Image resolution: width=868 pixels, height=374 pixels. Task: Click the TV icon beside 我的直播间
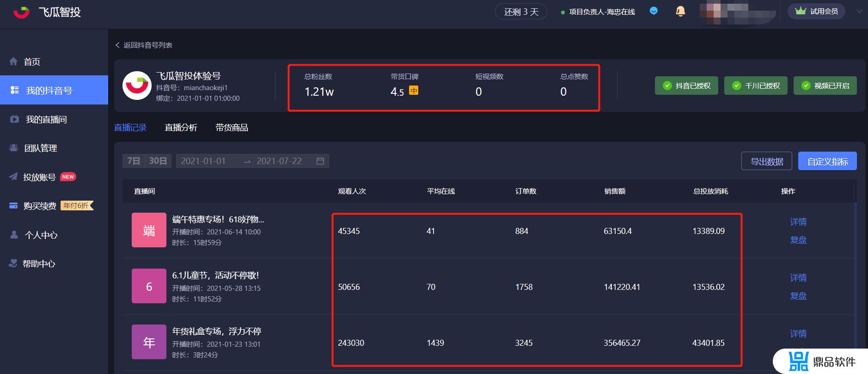(14, 119)
